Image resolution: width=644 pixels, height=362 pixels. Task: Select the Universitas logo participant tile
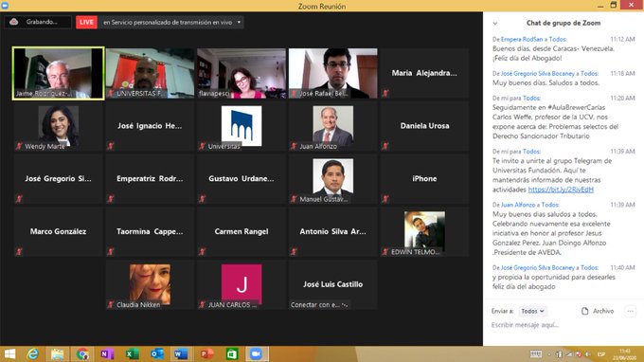[241, 126]
